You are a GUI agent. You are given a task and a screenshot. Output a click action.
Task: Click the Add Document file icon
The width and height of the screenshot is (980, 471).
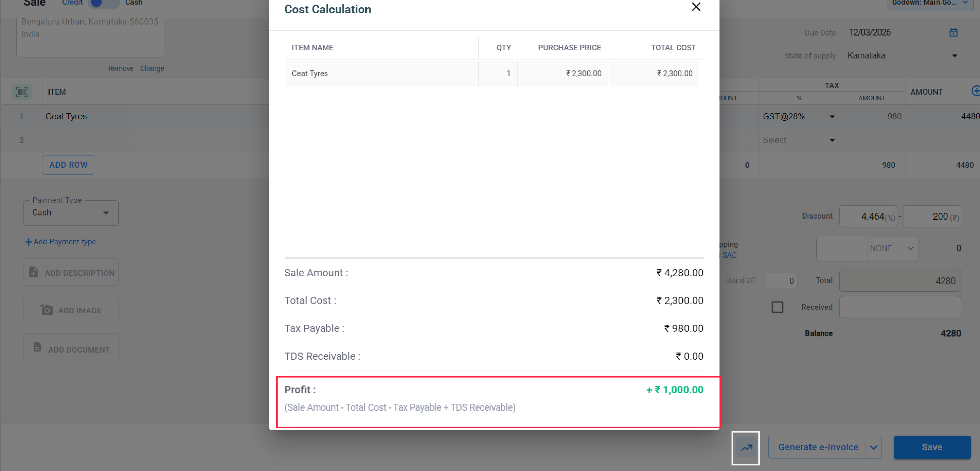point(37,347)
